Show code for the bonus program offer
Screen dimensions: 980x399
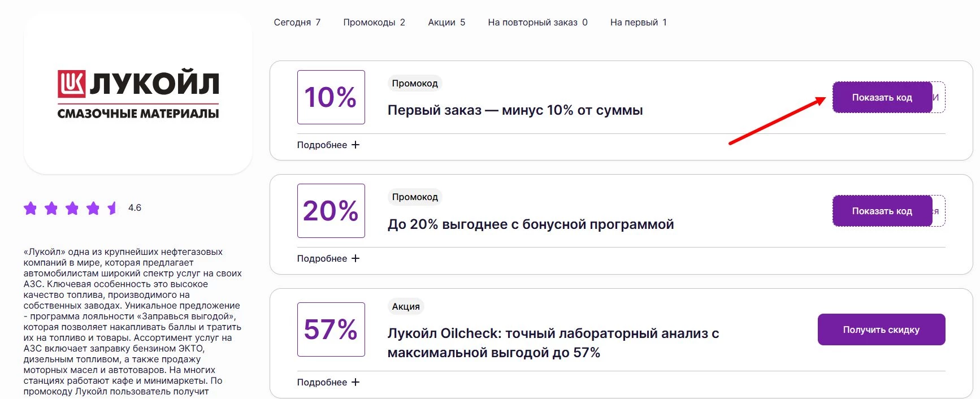click(881, 211)
